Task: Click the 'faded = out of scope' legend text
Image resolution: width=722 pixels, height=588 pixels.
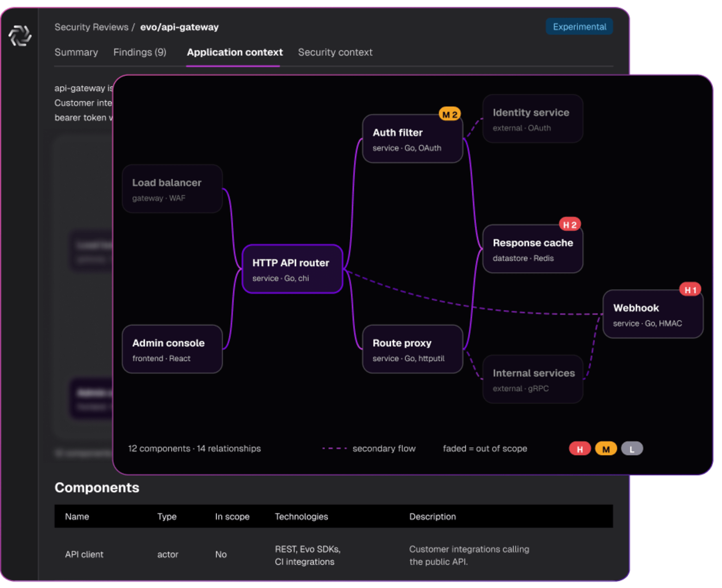Action: click(485, 449)
